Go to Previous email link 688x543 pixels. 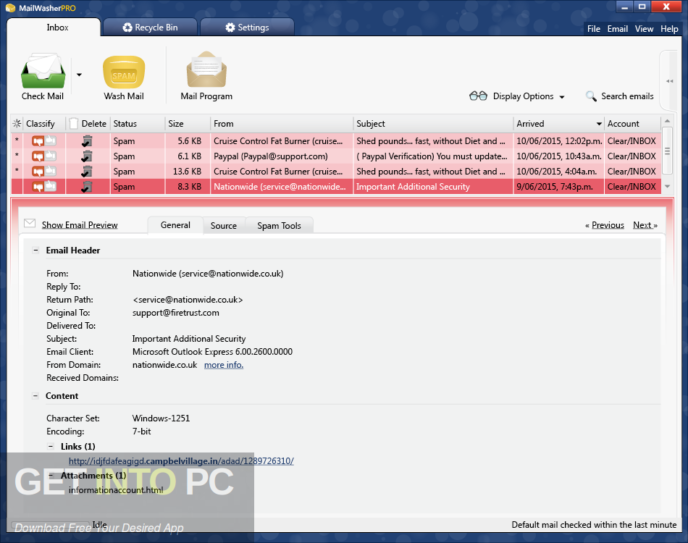pyautogui.click(x=607, y=225)
